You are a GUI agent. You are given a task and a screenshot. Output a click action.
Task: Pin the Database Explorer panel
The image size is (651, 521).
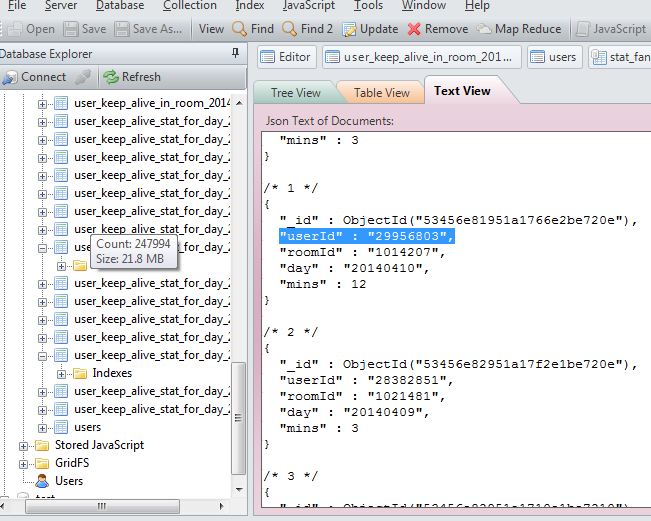[235, 53]
